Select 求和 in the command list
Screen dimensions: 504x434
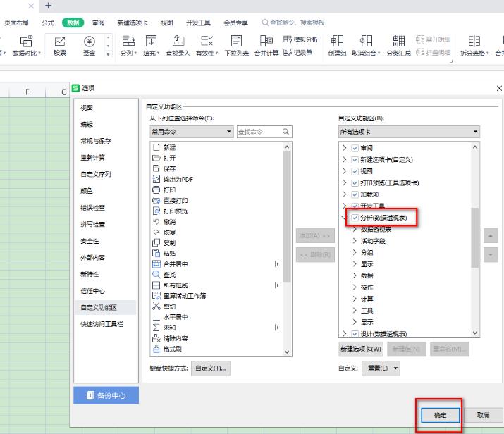[x=164, y=328]
